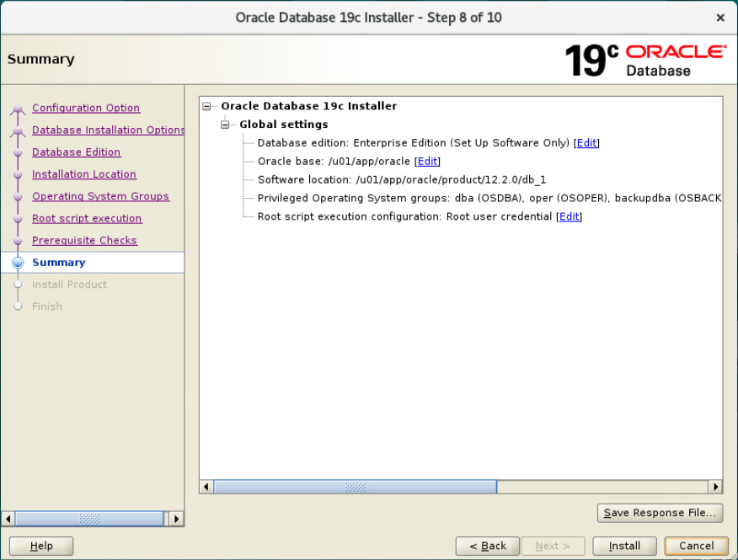Select the Privileged Operating System groups row
The height and width of the screenshot is (560, 738).
coord(489,198)
